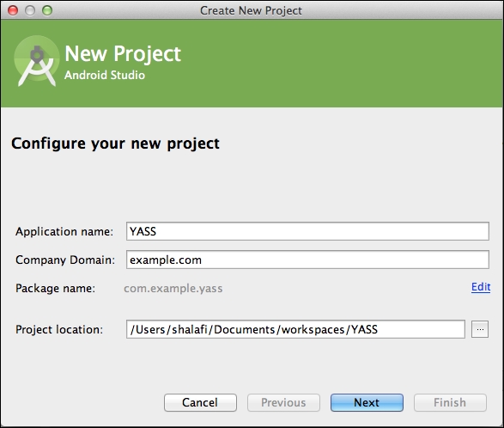
Task: Click the Application name label
Action: click(x=64, y=231)
